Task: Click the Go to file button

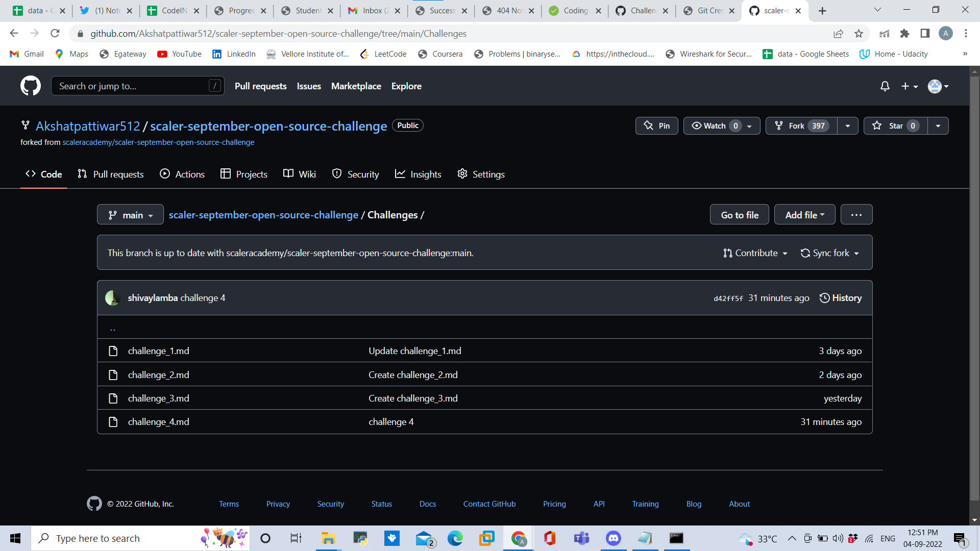Action: 739,214
